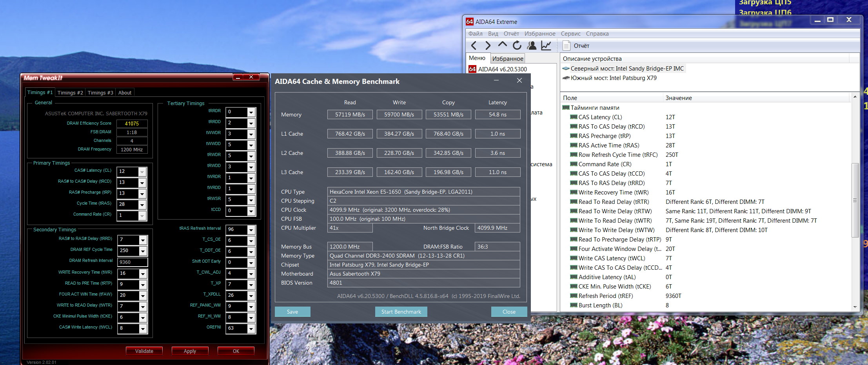
Task: Open the OREFNI dropdown
Action: (x=251, y=329)
